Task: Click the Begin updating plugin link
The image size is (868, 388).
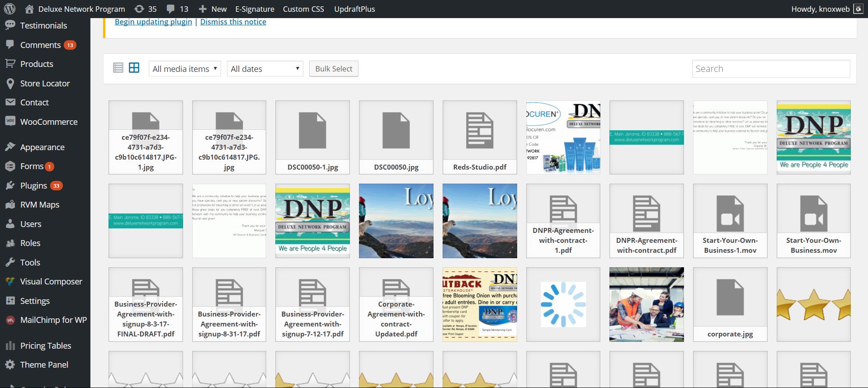Action: pyautogui.click(x=153, y=22)
